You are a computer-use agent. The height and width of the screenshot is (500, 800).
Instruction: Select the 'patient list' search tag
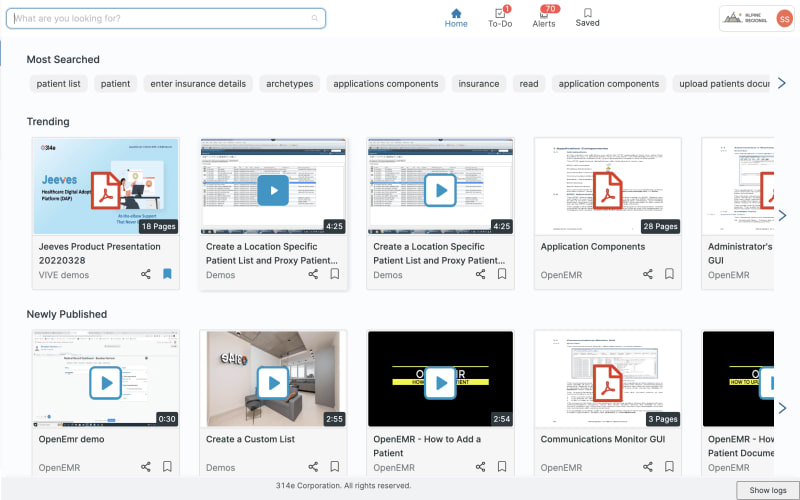point(58,84)
